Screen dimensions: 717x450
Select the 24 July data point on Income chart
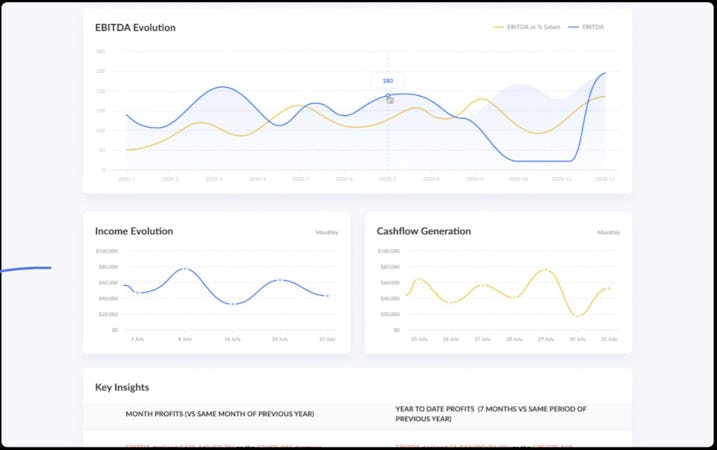[x=280, y=280]
